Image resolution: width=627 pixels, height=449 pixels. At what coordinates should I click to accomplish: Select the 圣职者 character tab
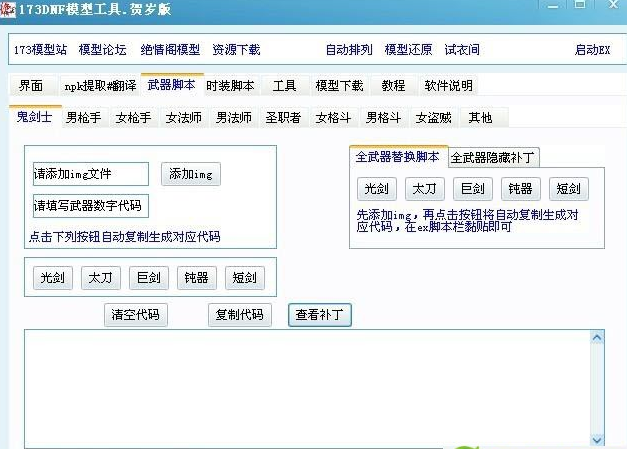[x=283, y=118]
